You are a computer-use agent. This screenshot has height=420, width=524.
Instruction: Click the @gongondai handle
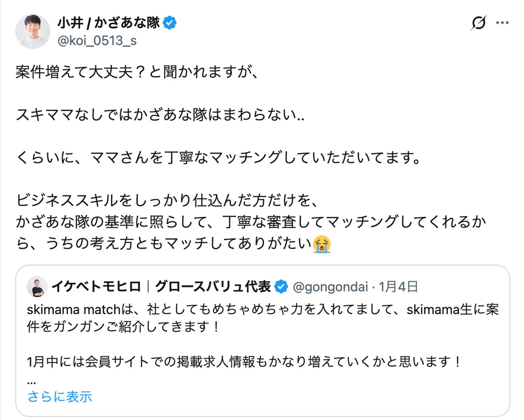[330, 287]
